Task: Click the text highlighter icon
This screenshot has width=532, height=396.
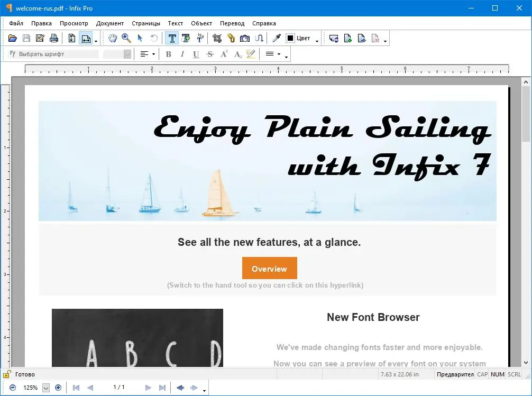Action: 251,54
